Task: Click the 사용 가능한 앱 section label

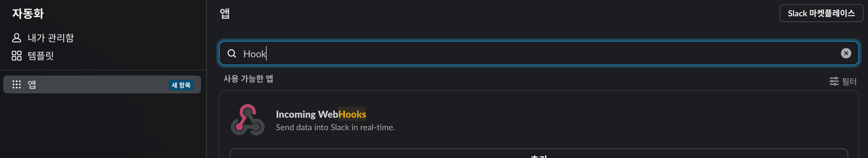Action: pyautogui.click(x=248, y=79)
